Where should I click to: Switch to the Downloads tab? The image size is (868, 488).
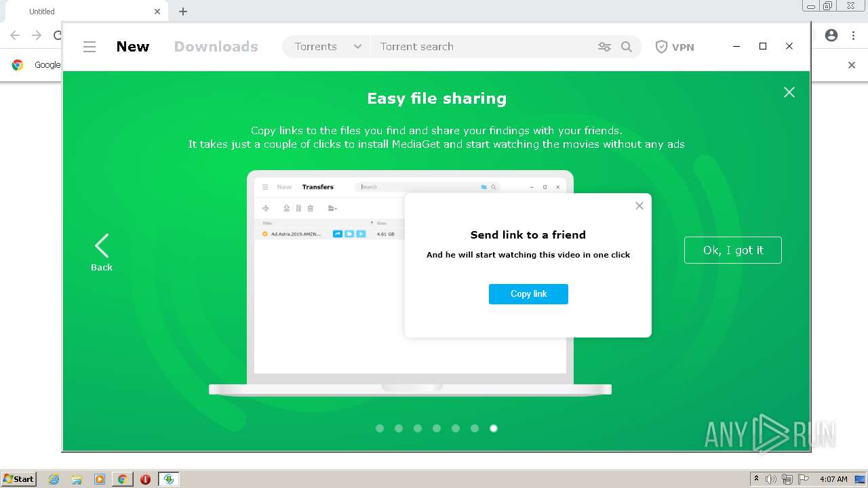[x=216, y=47]
